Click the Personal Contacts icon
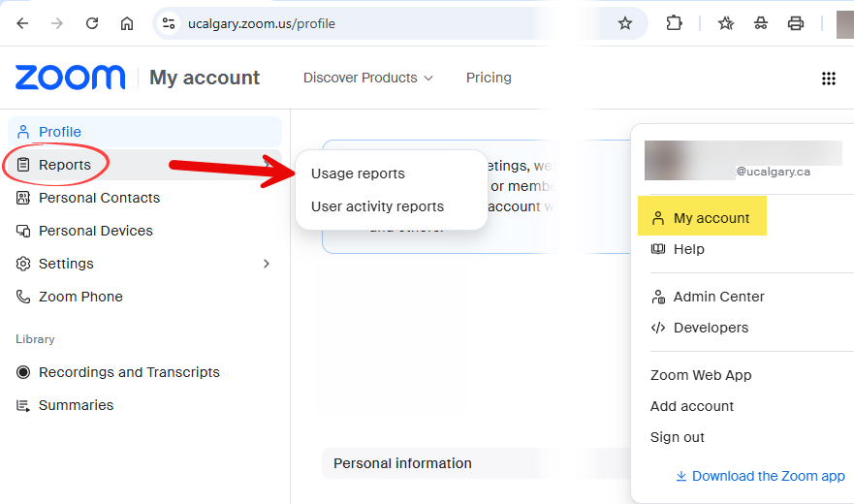 [x=23, y=198]
